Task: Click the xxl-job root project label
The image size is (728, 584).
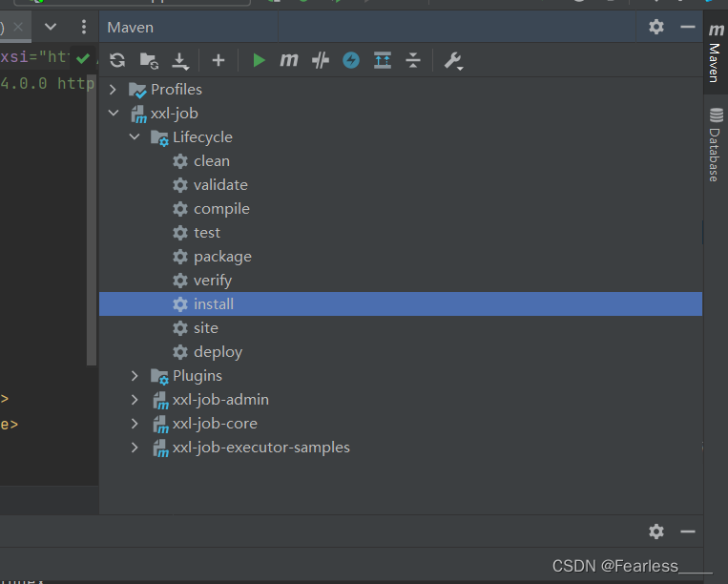Action: (x=174, y=114)
